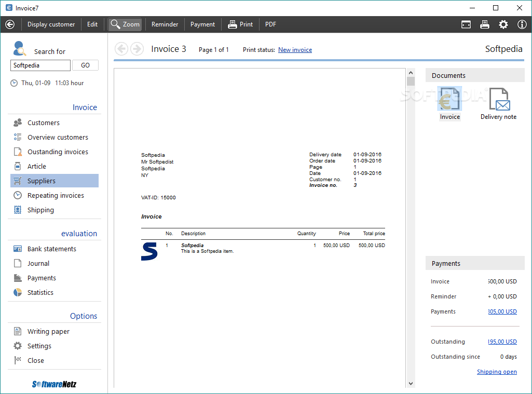Open Oustanding invoices
The width and height of the screenshot is (532, 394).
click(x=58, y=152)
